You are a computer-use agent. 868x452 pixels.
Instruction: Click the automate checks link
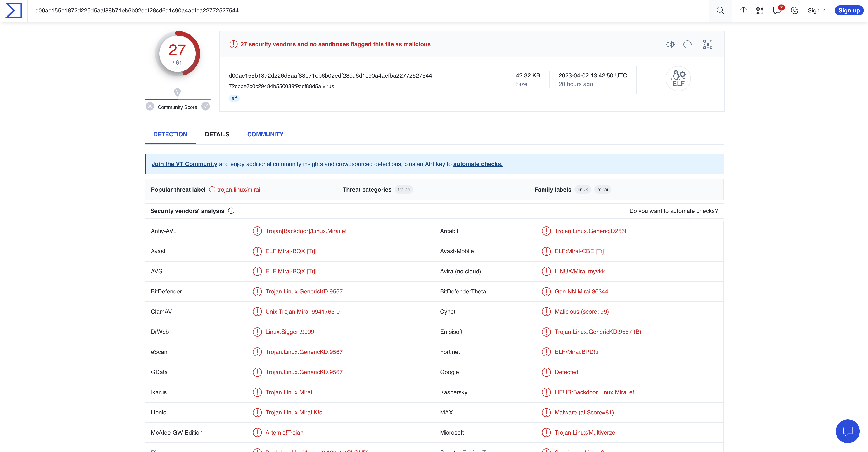click(477, 164)
